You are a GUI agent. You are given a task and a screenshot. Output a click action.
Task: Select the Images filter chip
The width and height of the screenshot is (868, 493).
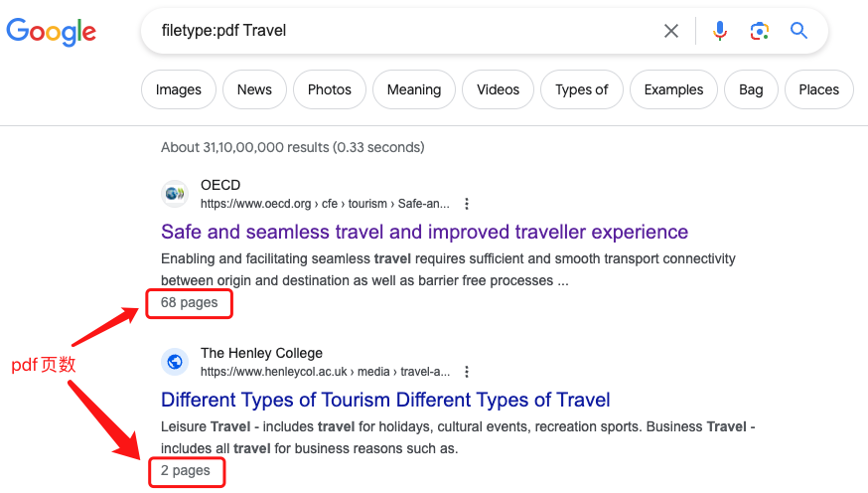point(179,89)
